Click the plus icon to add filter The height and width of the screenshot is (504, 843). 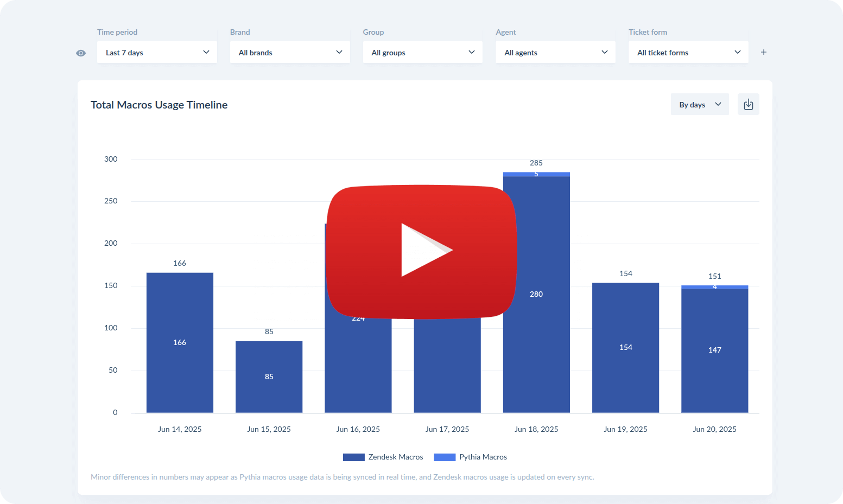click(763, 53)
